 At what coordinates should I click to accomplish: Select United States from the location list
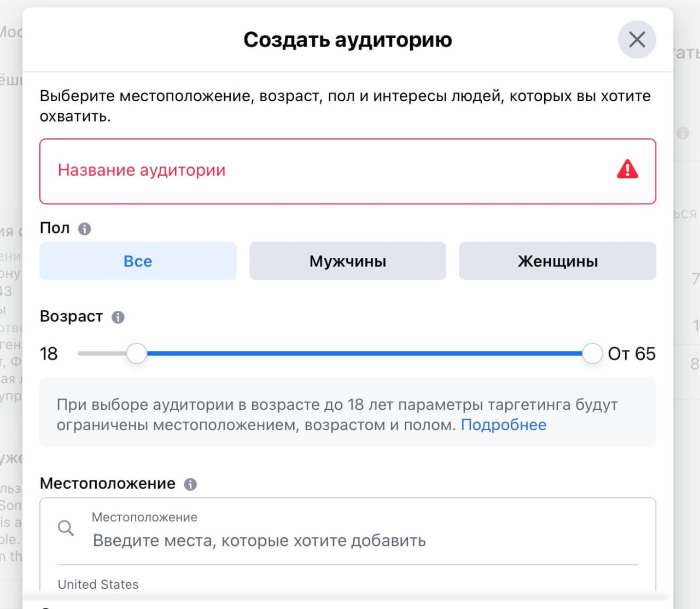[98, 584]
